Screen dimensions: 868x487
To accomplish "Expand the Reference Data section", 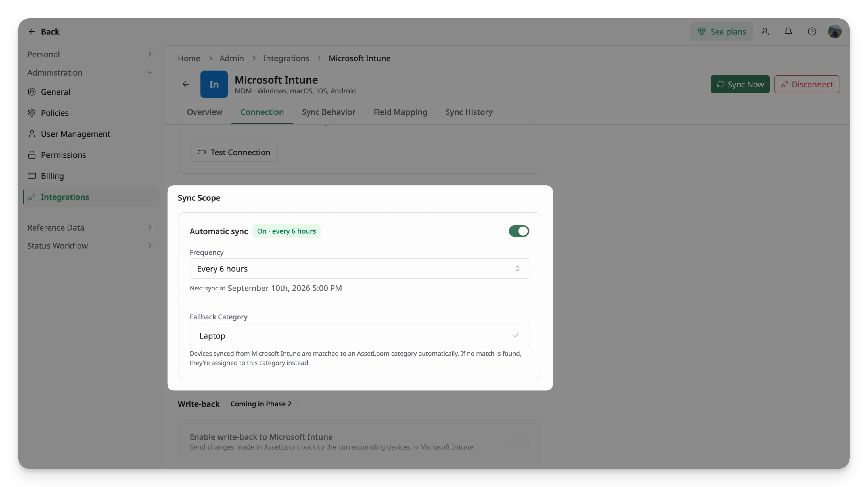I will click(90, 227).
